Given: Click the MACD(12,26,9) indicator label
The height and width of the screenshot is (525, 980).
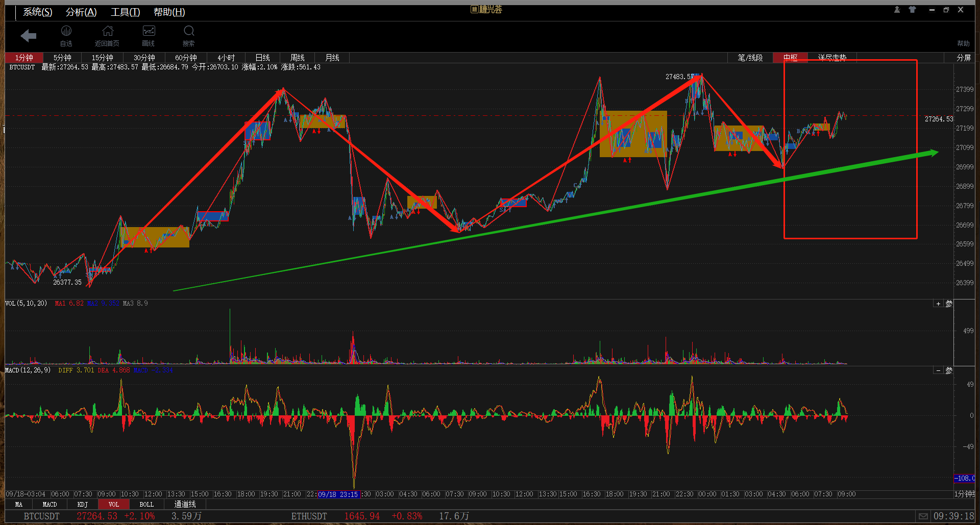Looking at the screenshot, I should 28,370.
